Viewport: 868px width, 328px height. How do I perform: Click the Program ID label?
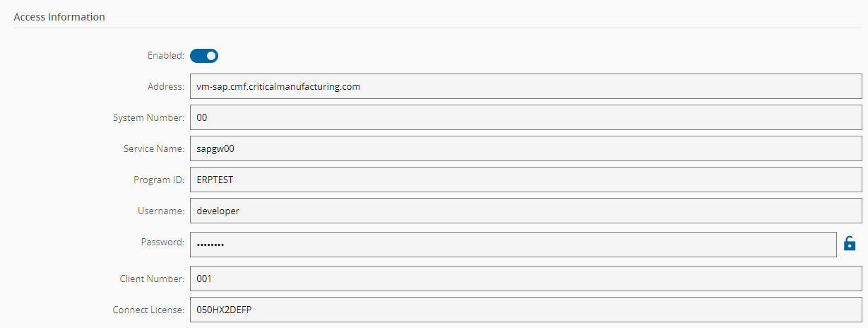click(159, 180)
